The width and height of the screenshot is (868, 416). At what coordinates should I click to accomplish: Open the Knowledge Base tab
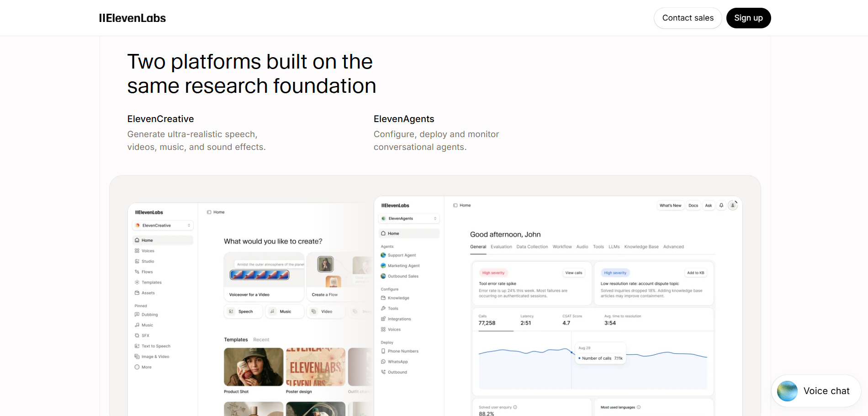[x=641, y=247]
